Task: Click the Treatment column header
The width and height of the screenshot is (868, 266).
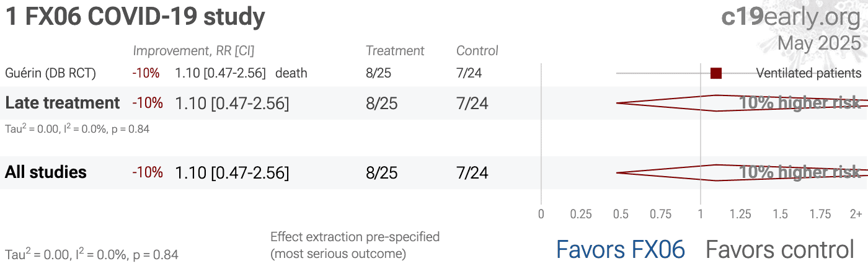Action: 395,51
